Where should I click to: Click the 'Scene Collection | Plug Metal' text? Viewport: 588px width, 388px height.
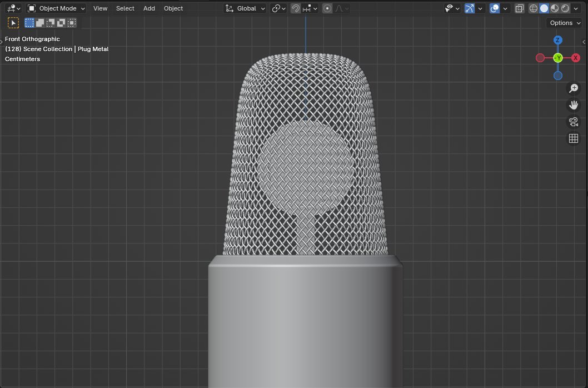point(66,49)
